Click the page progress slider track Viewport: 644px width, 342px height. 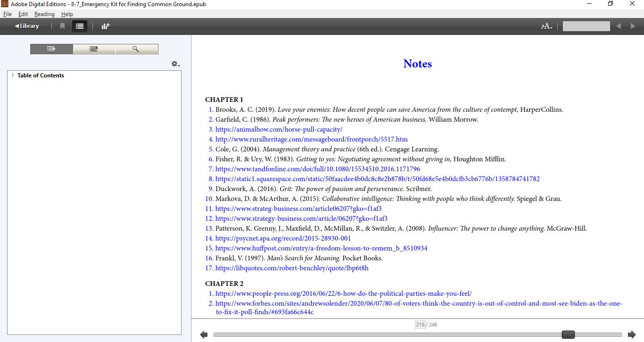point(417,334)
